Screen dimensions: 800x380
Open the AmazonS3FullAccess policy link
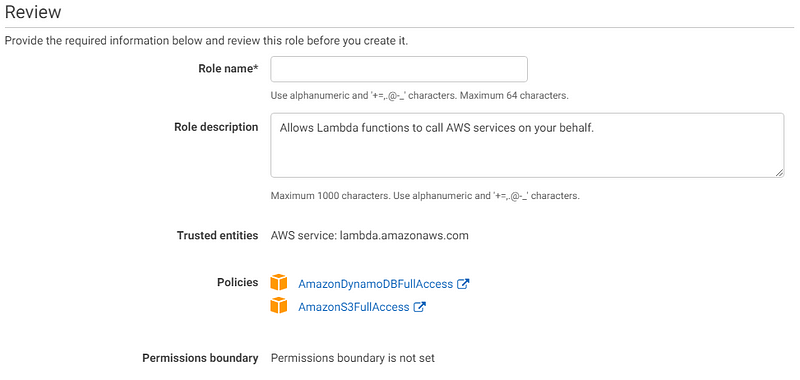coord(354,307)
